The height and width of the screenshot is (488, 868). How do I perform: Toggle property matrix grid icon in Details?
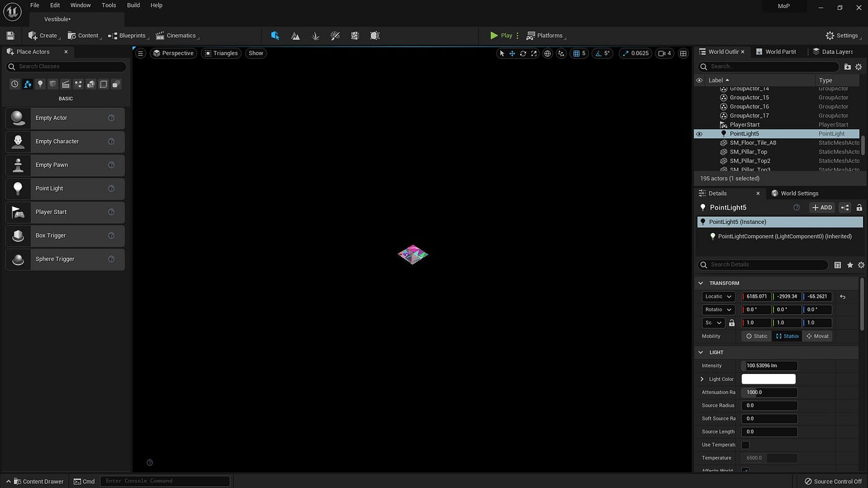tap(838, 265)
